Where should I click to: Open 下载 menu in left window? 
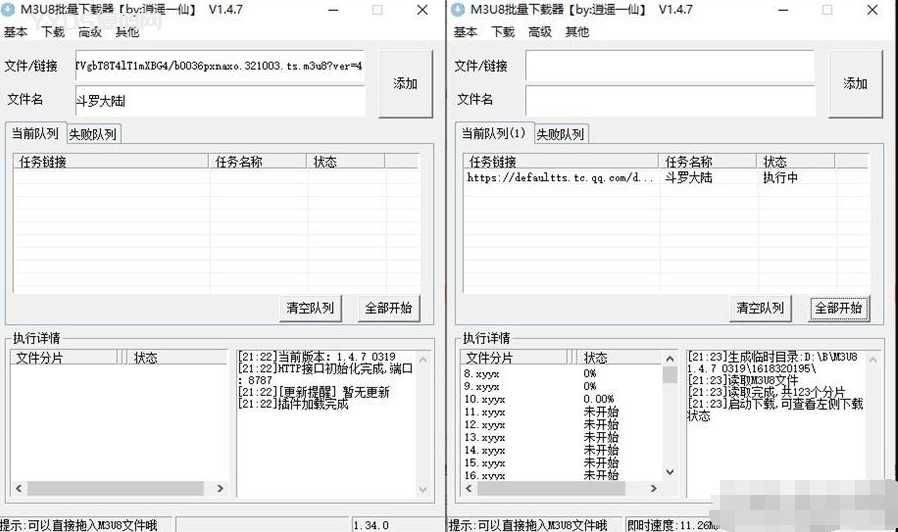(x=53, y=32)
